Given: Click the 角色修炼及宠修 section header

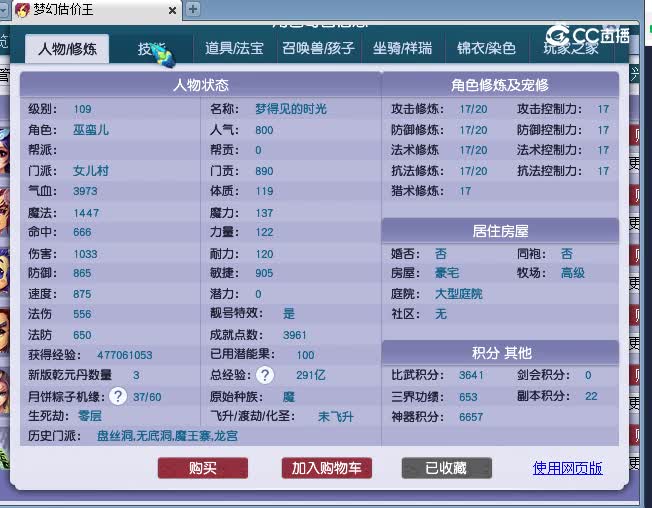Looking at the screenshot, I should click(x=500, y=85).
